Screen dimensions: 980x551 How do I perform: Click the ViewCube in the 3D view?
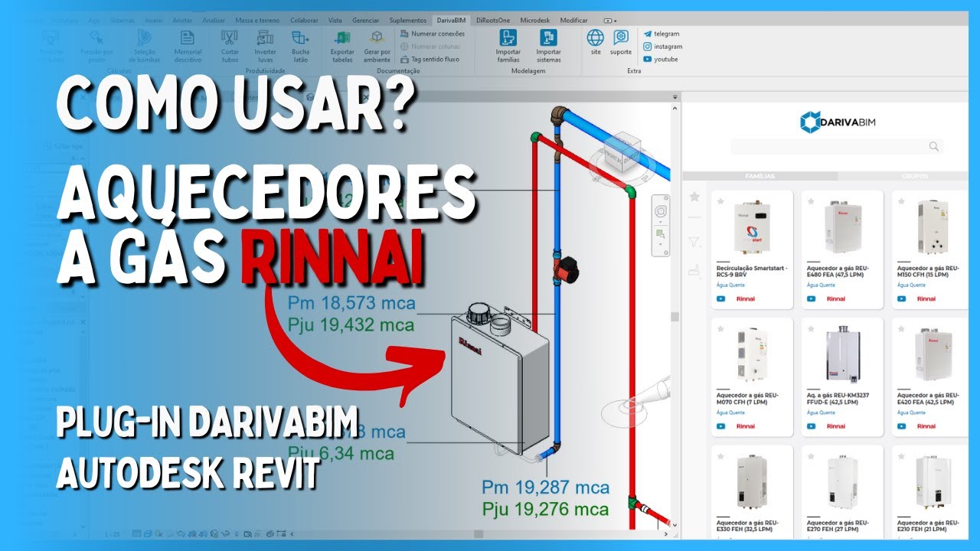(x=624, y=152)
